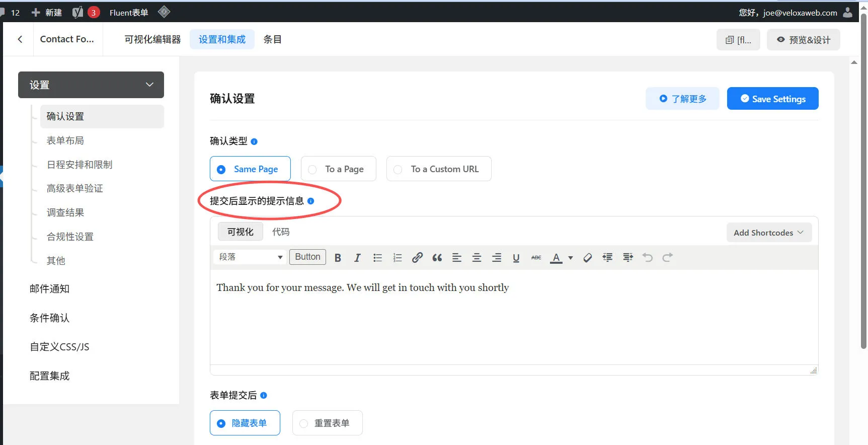This screenshot has height=445, width=868.
Task: Switch editor to 代码 tab
Action: click(x=281, y=232)
